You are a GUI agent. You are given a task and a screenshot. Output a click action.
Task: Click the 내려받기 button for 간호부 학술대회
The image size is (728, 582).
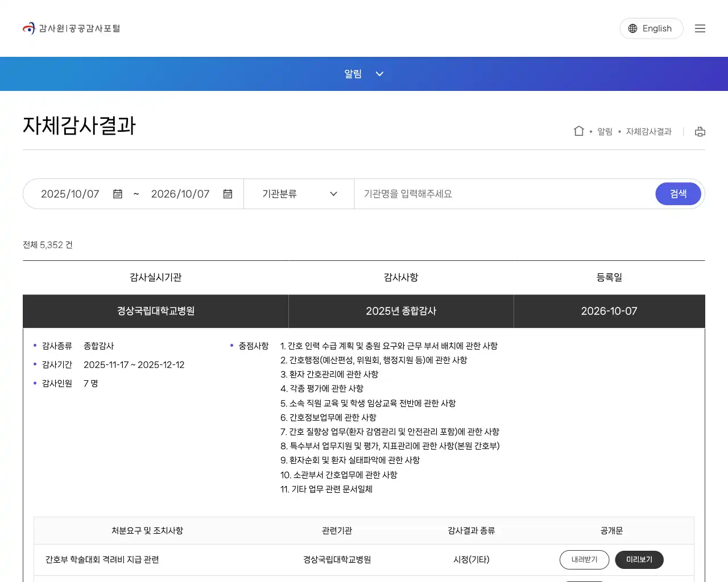coord(584,560)
